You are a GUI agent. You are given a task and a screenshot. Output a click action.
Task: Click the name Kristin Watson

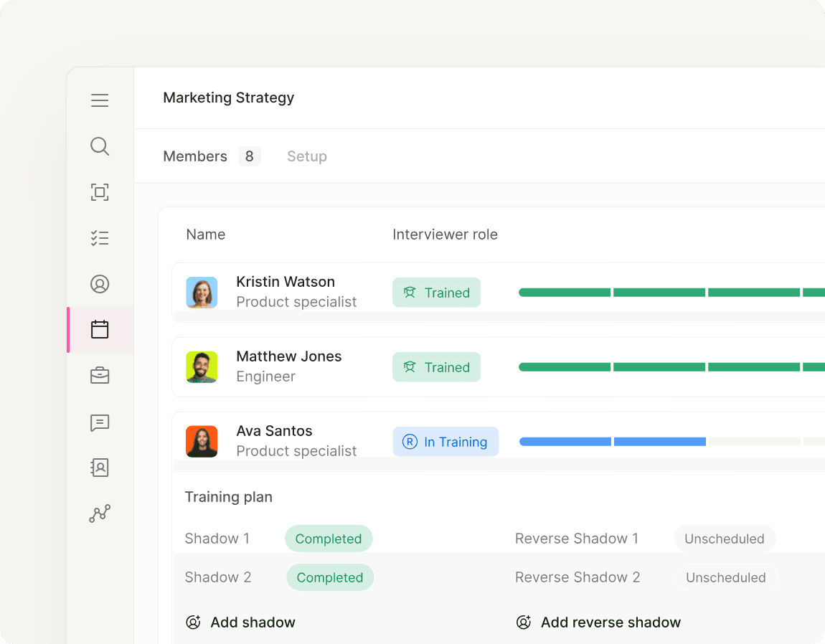(x=286, y=282)
